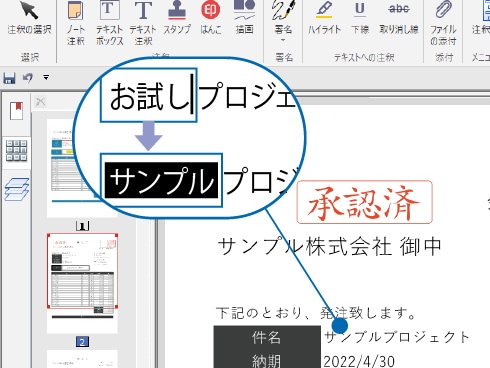This screenshot has width=490, height=368.
Task: Attach a file with ファイルの添付
Action: (443, 23)
